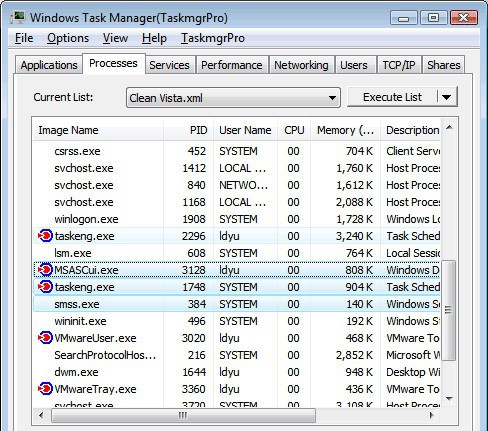Image resolution: width=488 pixels, height=431 pixels.
Task: Open the Options menu
Action: pos(68,38)
